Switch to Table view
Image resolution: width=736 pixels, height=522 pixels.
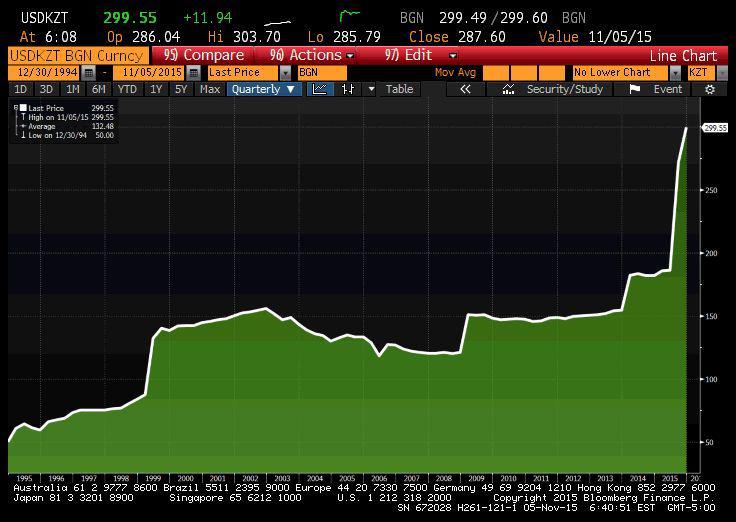[x=399, y=89]
